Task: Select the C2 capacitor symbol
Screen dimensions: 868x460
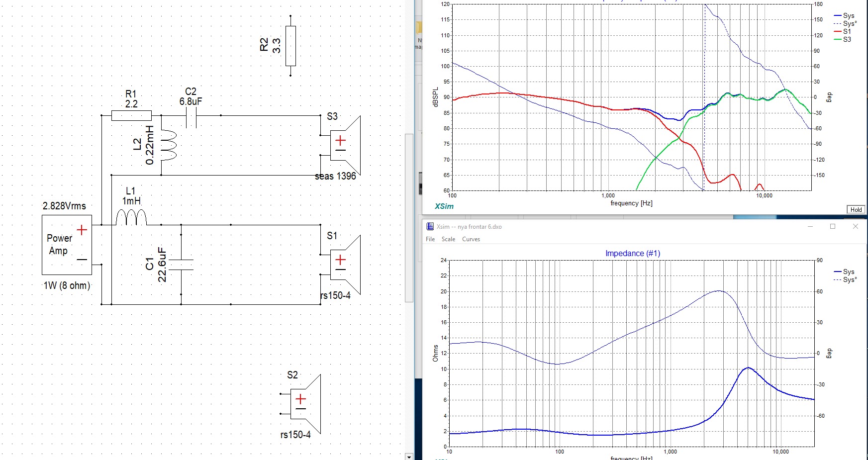Action: click(191, 115)
